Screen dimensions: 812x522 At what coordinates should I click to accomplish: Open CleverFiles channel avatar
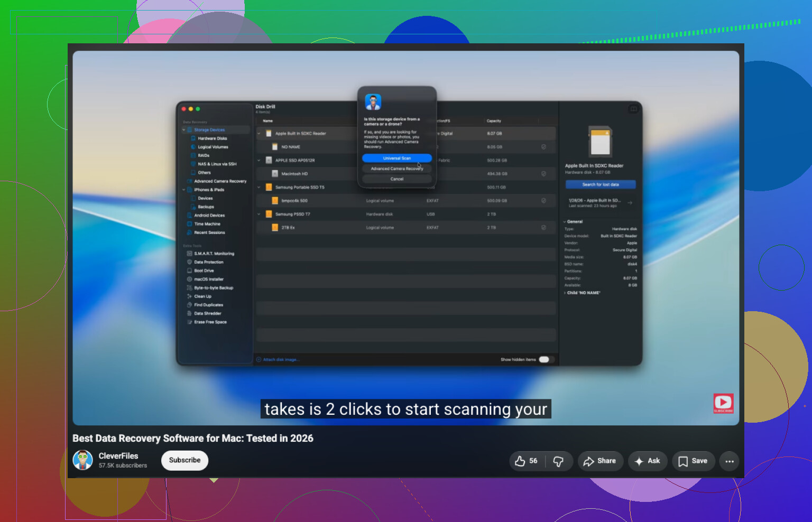click(x=82, y=460)
